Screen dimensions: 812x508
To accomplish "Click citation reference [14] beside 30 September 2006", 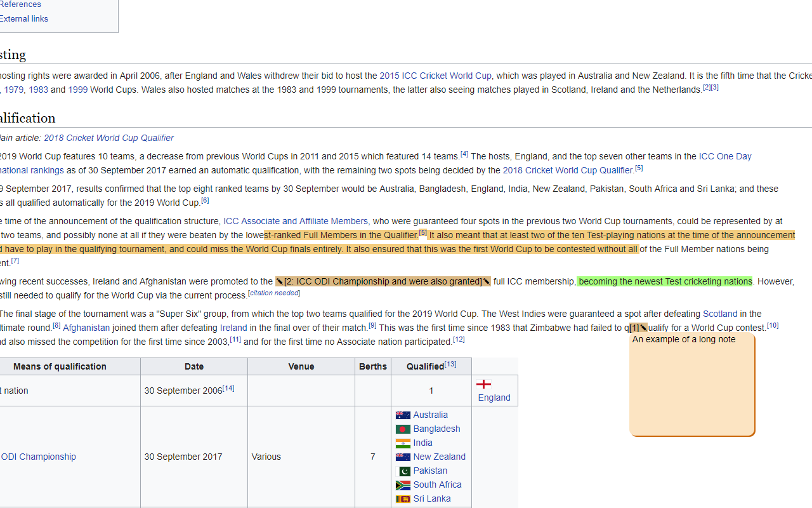I will 228,388.
